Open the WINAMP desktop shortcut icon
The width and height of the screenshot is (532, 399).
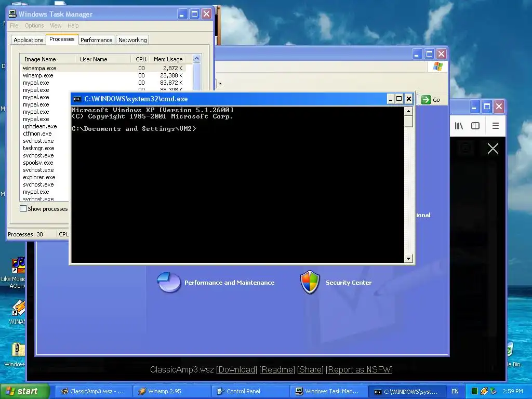(18, 309)
